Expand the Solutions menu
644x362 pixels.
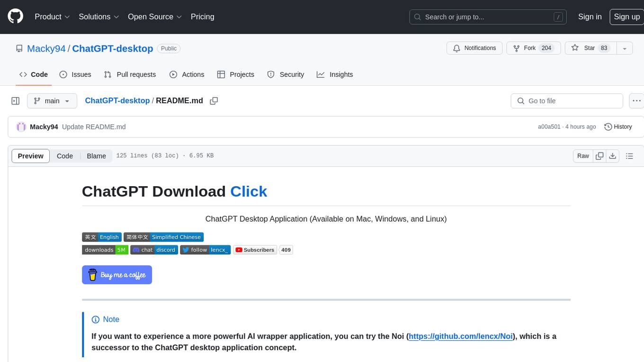click(99, 17)
